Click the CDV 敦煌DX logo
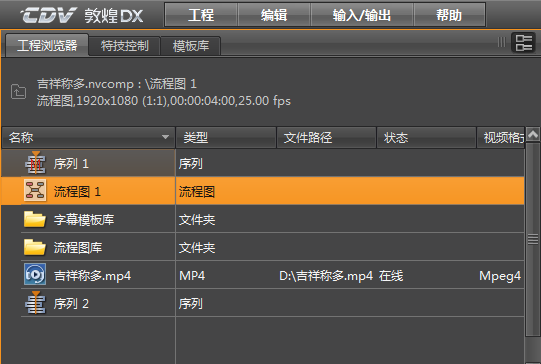 (81, 15)
